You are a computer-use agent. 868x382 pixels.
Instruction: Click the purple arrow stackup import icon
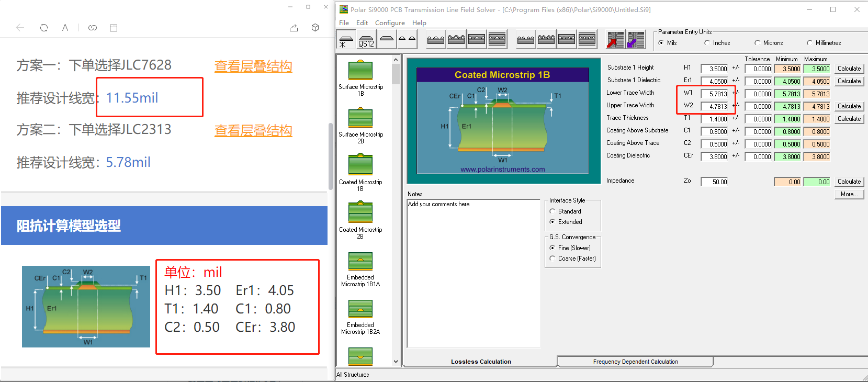click(x=636, y=40)
